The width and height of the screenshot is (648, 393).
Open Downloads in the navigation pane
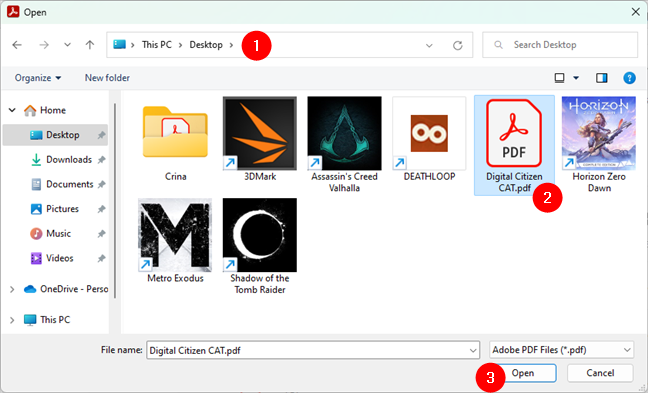61,160
